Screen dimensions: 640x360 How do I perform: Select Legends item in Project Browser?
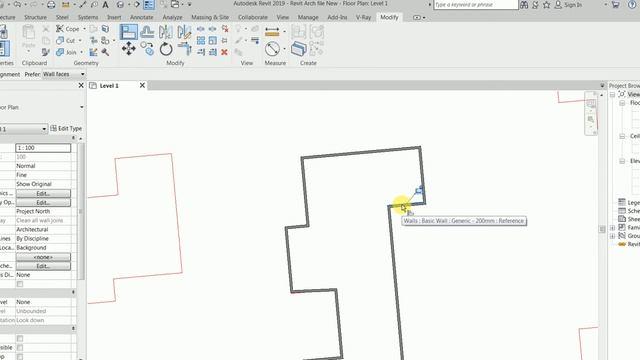(629, 202)
